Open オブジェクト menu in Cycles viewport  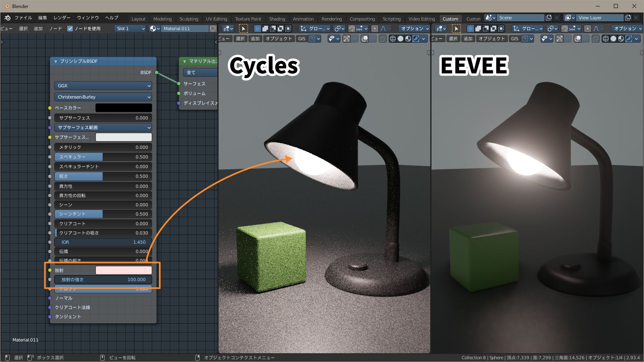(x=279, y=39)
